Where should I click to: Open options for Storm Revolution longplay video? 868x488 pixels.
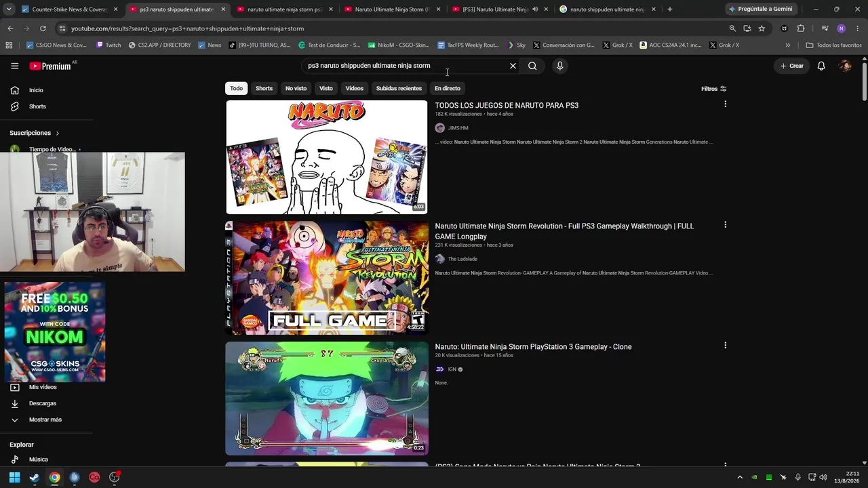click(725, 224)
